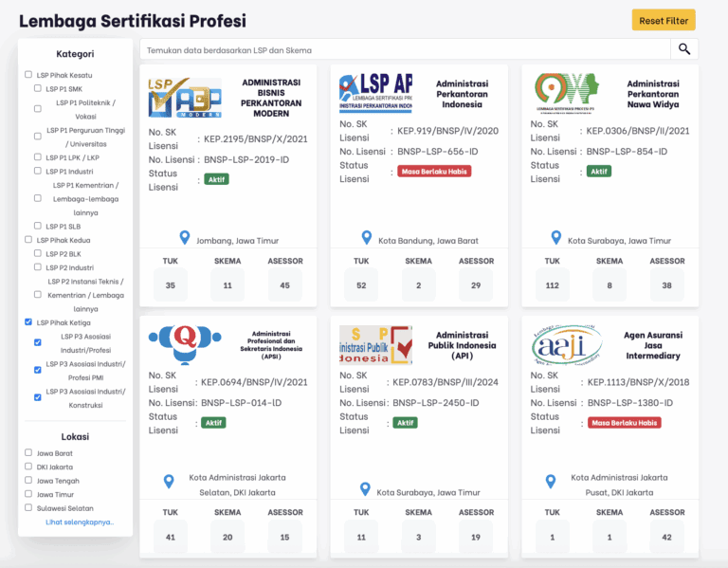Viewport: 728px width, 568px height.
Task: Click the LSP ABP Modern logo
Action: point(185,98)
